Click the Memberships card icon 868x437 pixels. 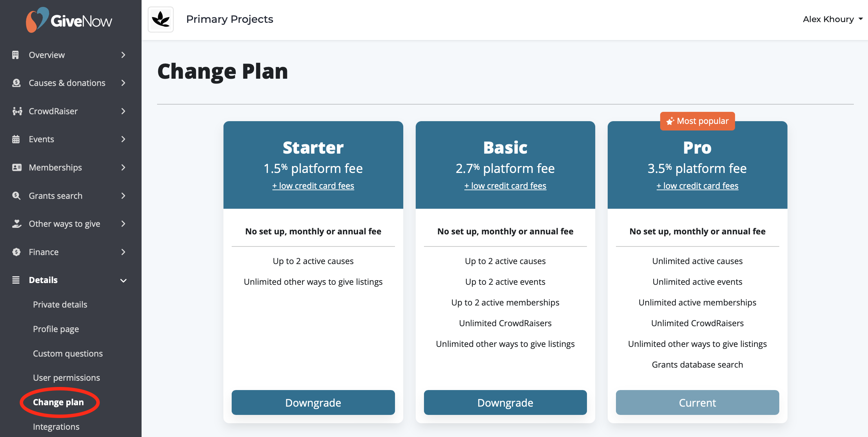[17, 167]
